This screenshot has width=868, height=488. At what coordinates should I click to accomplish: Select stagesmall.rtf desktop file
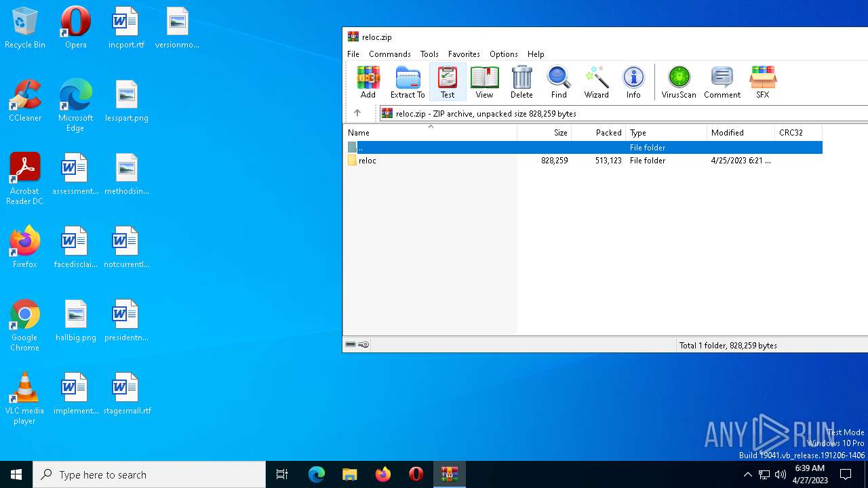(126, 394)
